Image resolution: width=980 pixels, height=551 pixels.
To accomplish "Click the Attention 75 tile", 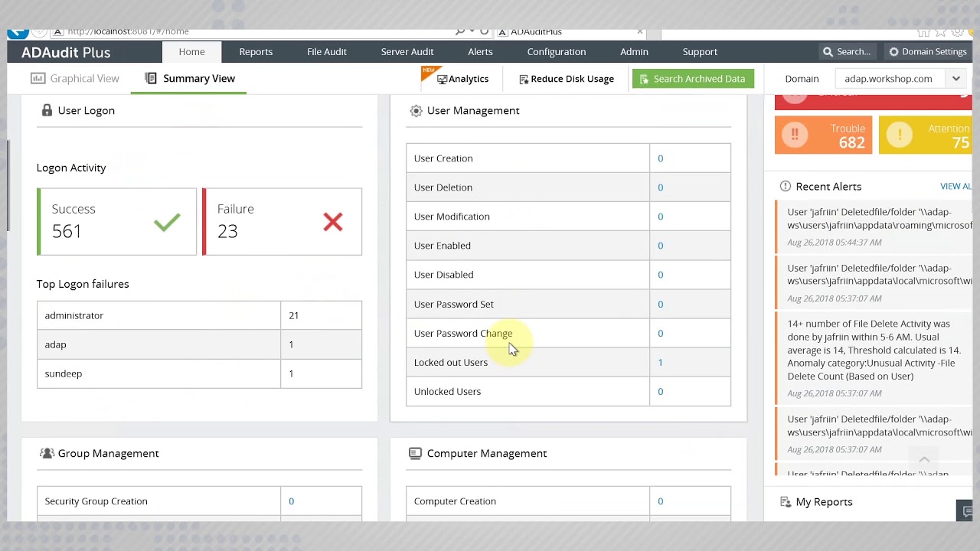I will tap(926, 135).
